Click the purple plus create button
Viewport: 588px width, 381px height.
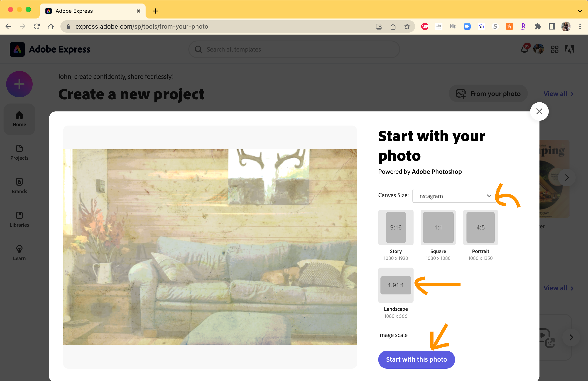point(19,84)
